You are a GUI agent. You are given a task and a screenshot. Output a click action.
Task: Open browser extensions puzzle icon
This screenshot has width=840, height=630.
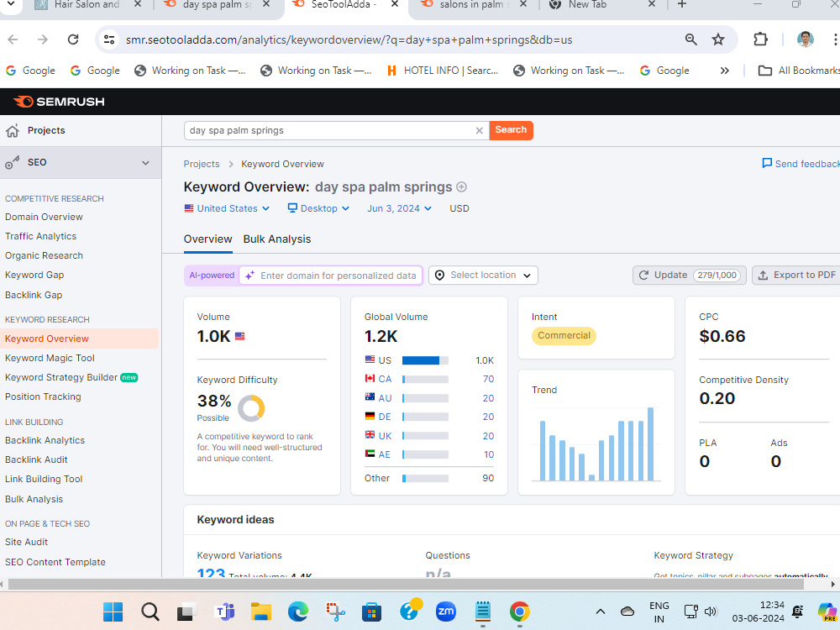(x=760, y=39)
